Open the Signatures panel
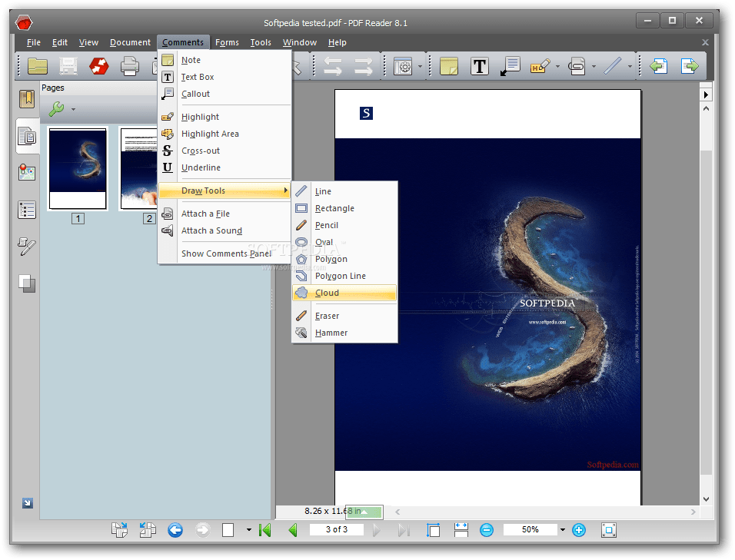735x560 pixels. pos(27,247)
